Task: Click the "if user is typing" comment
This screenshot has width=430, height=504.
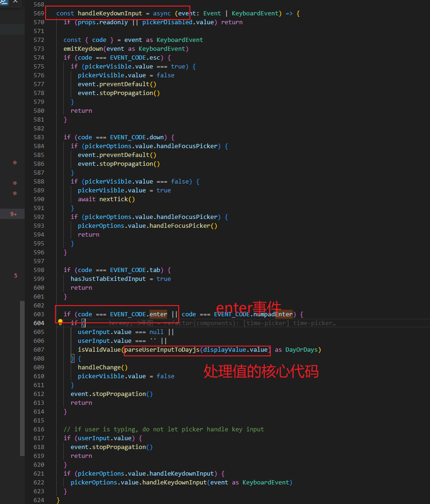Action: pos(164,429)
